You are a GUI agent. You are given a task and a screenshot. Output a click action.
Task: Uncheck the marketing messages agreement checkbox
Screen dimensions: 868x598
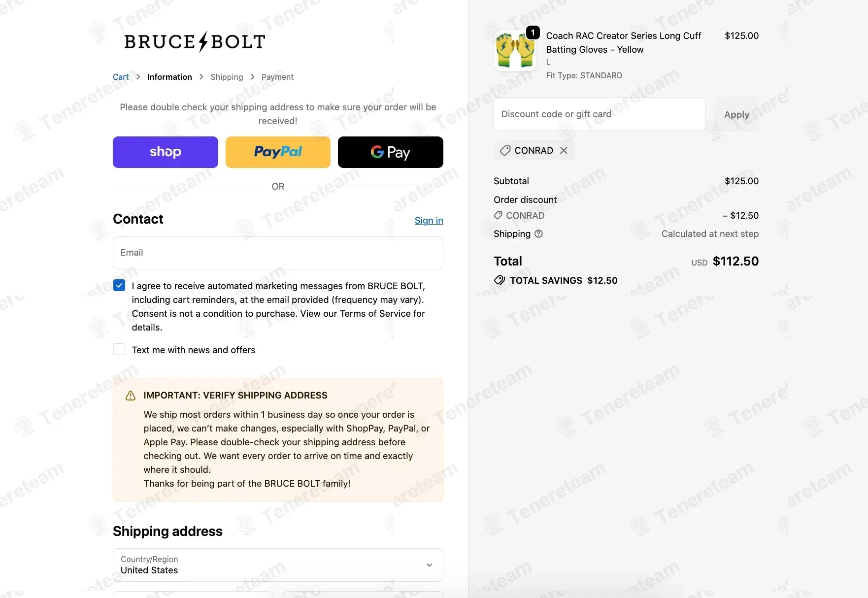pyautogui.click(x=119, y=286)
